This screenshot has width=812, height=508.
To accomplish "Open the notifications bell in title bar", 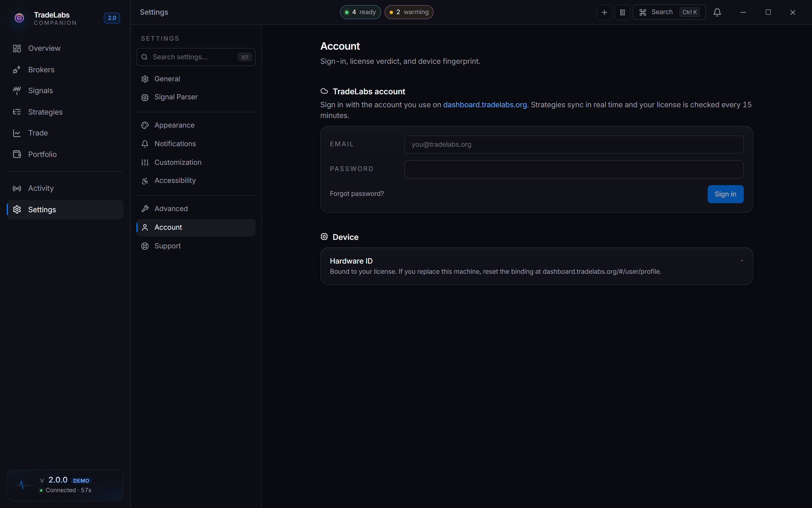I will point(717,12).
